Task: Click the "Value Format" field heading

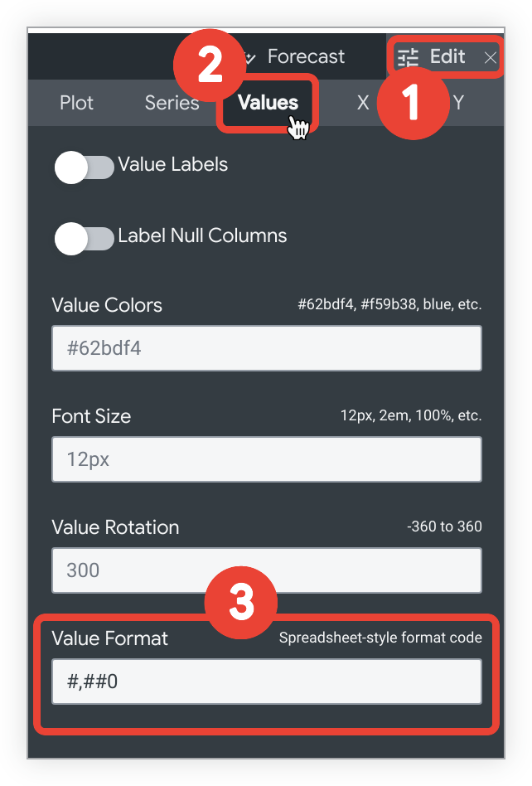Action: pos(109,638)
